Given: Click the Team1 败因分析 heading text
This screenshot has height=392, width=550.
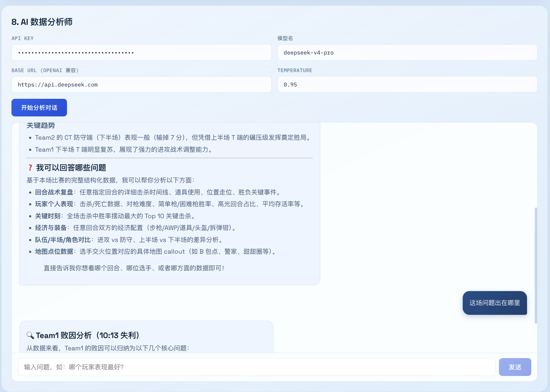Looking at the screenshot, I should (x=88, y=335).
